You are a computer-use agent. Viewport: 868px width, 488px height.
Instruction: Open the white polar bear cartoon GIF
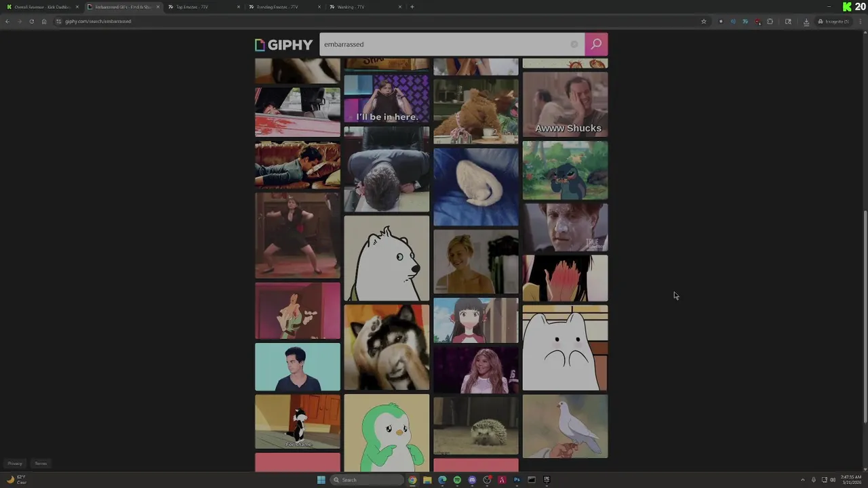click(x=387, y=258)
